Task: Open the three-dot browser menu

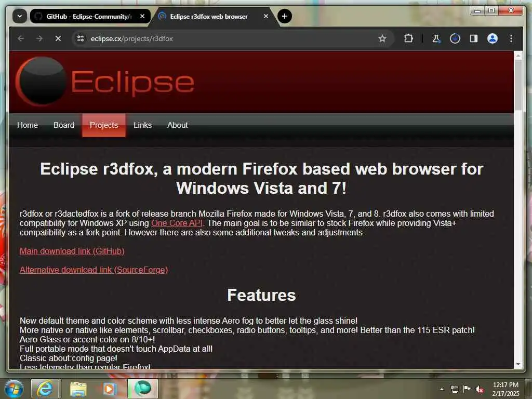Action: pyautogui.click(x=511, y=38)
